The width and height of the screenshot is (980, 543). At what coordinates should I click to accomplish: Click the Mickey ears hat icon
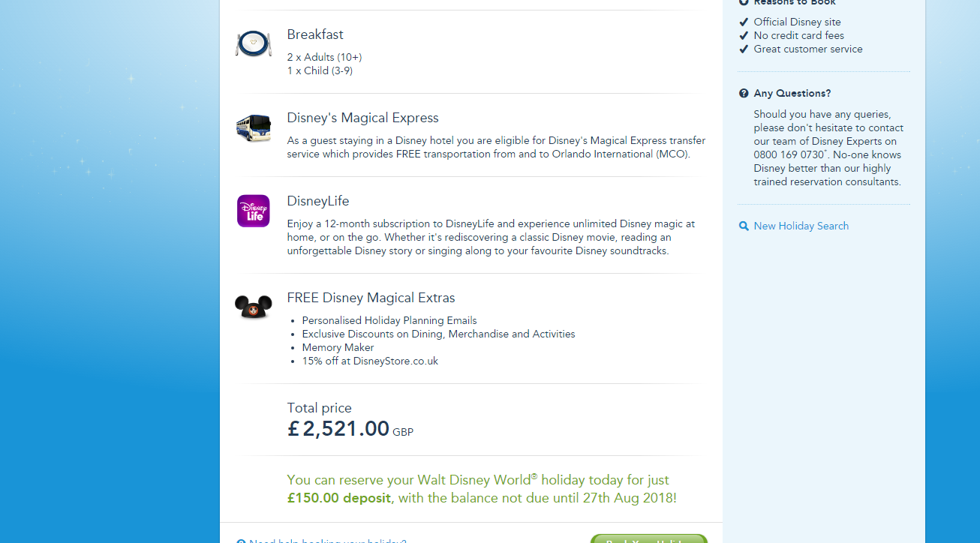click(x=253, y=307)
